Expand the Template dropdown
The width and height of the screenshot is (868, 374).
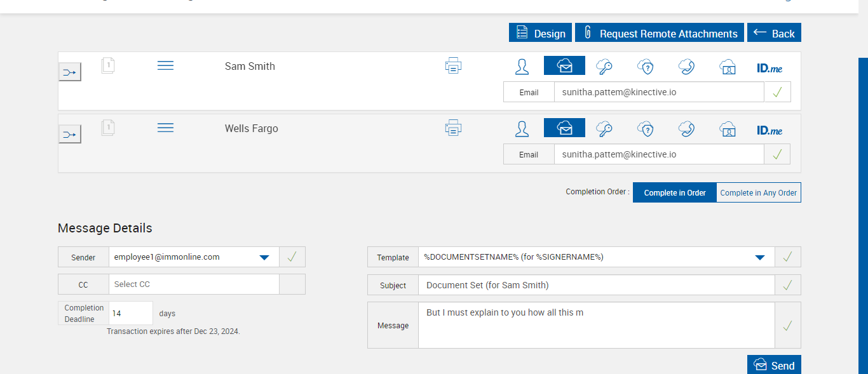[x=759, y=257]
